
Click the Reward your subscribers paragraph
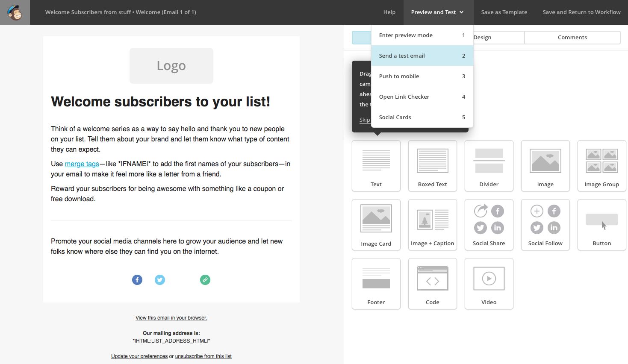click(x=168, y=194)
